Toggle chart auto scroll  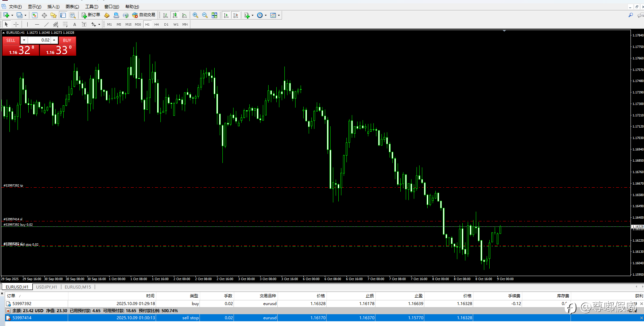click(x=226, y=15)
